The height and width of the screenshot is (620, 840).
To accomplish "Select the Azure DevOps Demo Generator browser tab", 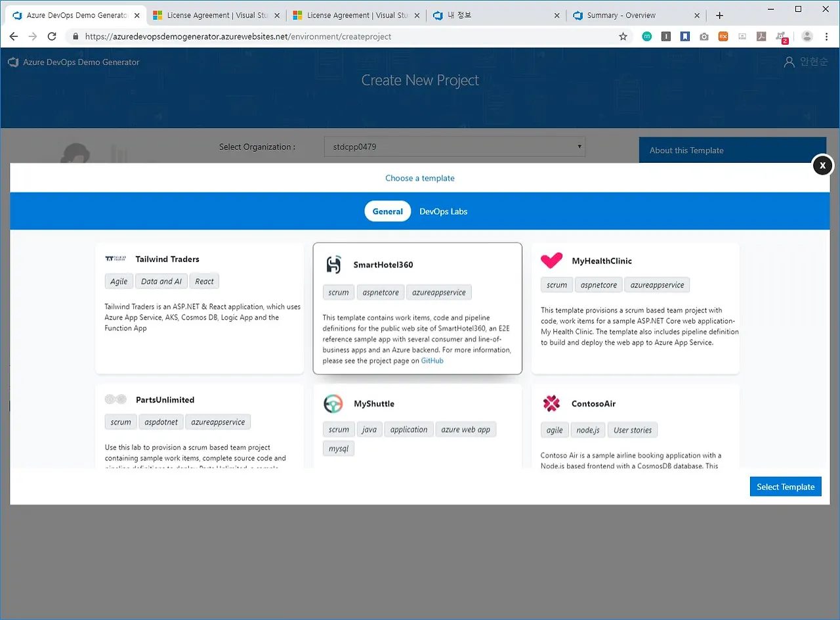I will point(77,15).
